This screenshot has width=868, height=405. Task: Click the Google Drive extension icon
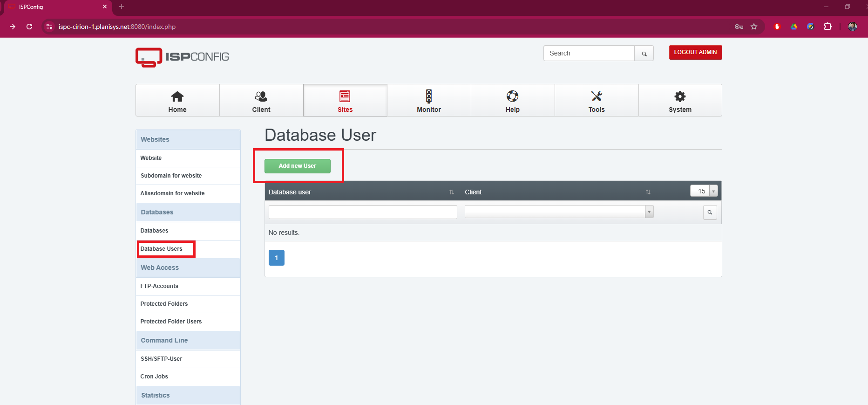point(794,27)
